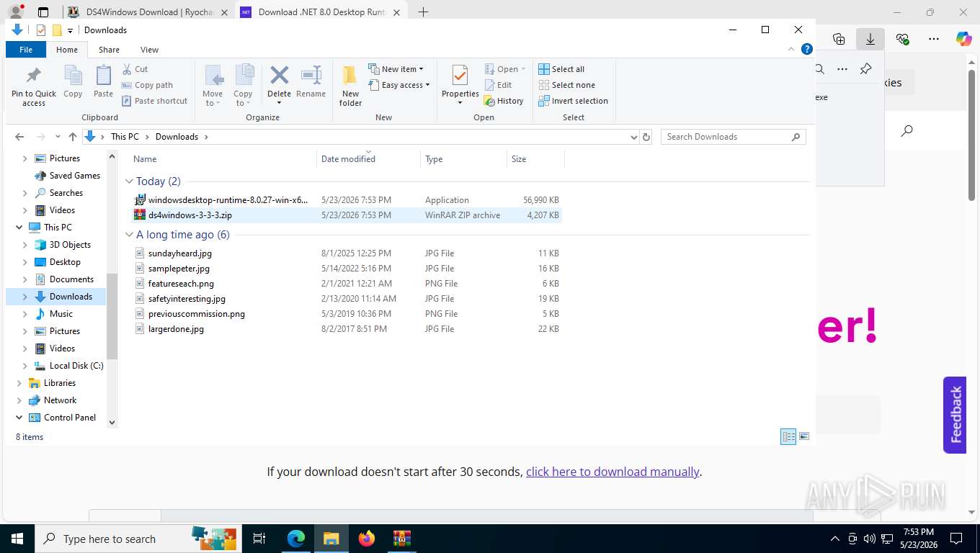Image resolution: width=980 pixels, height=553 pixels.
Task: Click Select all in ribbon
Action: 561,69
